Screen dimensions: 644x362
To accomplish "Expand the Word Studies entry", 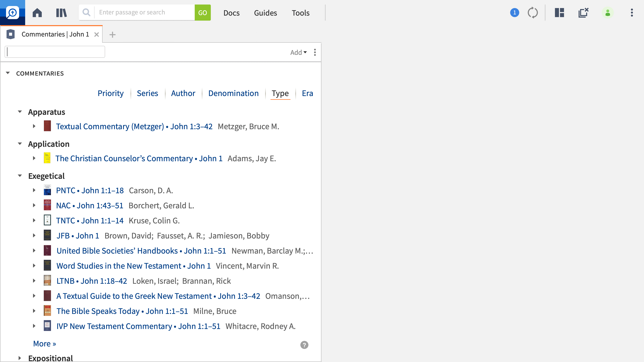I will click(34, 266).
